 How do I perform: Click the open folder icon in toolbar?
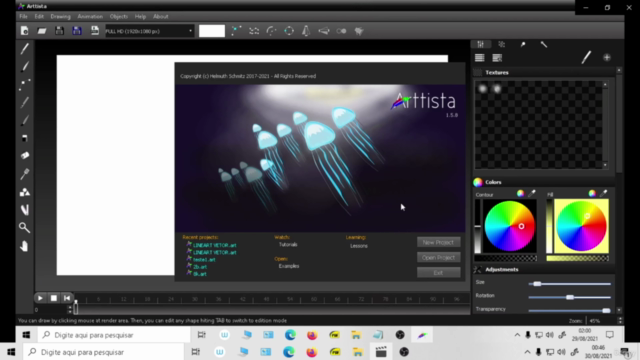[x=42, y=31]
